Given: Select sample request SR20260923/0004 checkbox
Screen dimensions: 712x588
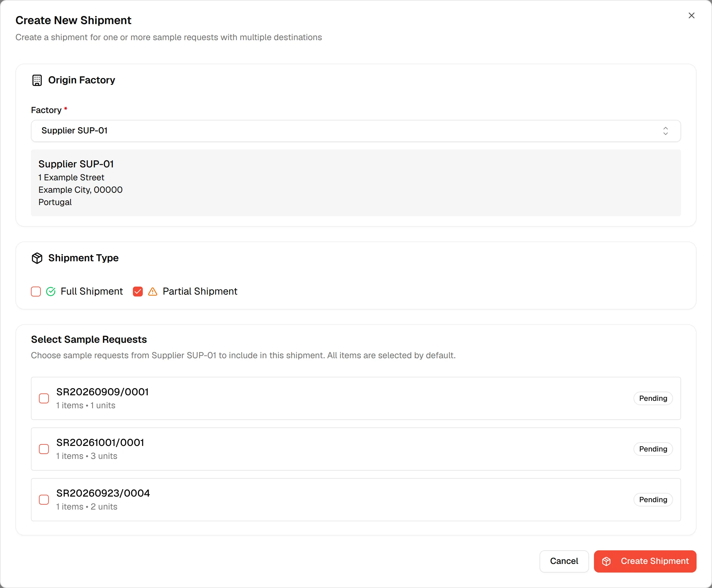Looking at the screenshot, I should click(x=44, y=500).
